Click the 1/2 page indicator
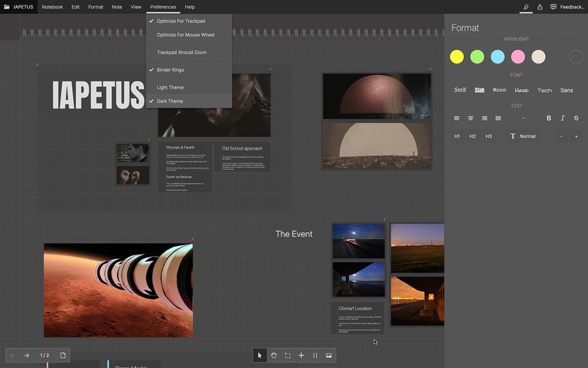This screenshot has width=588, height=368. point(45,355)
